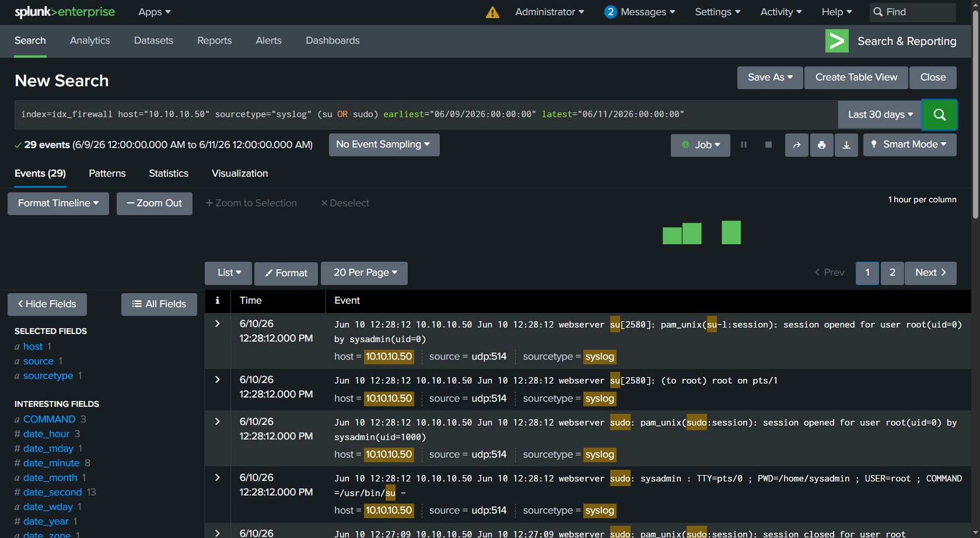Click the Close search button

(933, 78)
